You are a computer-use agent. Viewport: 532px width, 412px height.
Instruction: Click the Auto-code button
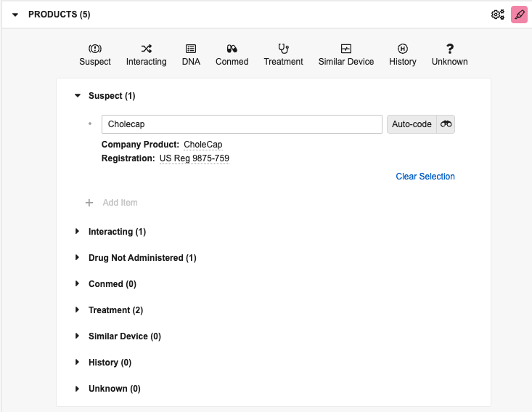click(x=412, y=124)
